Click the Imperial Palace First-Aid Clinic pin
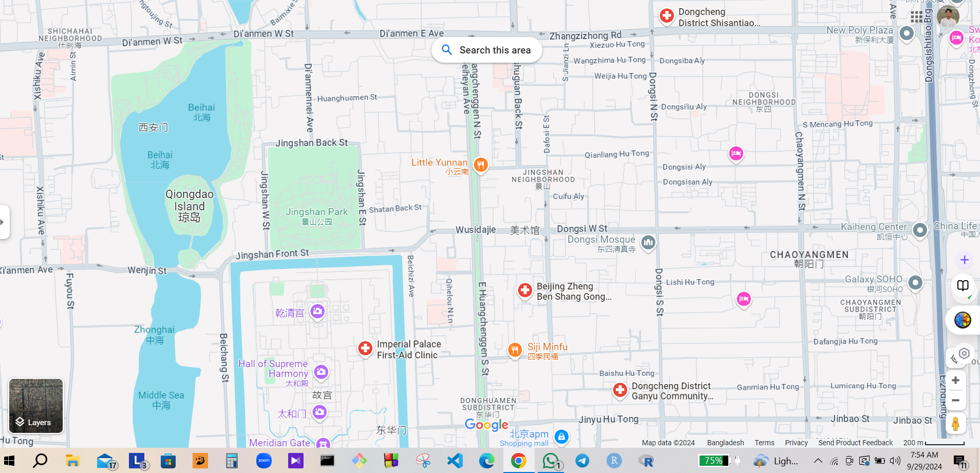 [x=365, y=349]
